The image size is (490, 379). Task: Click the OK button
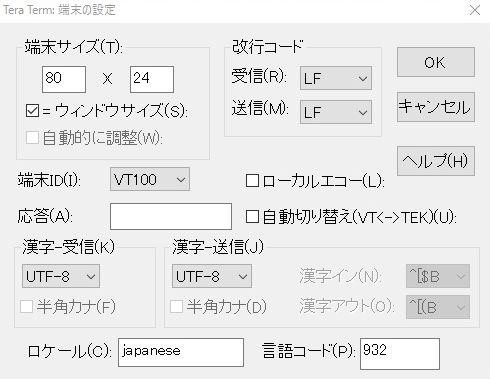(x=436, y=62)
